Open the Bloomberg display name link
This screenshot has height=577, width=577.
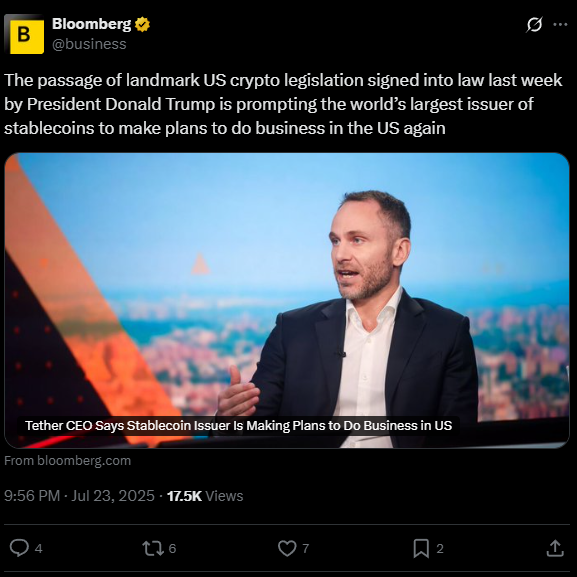[91, 24]
